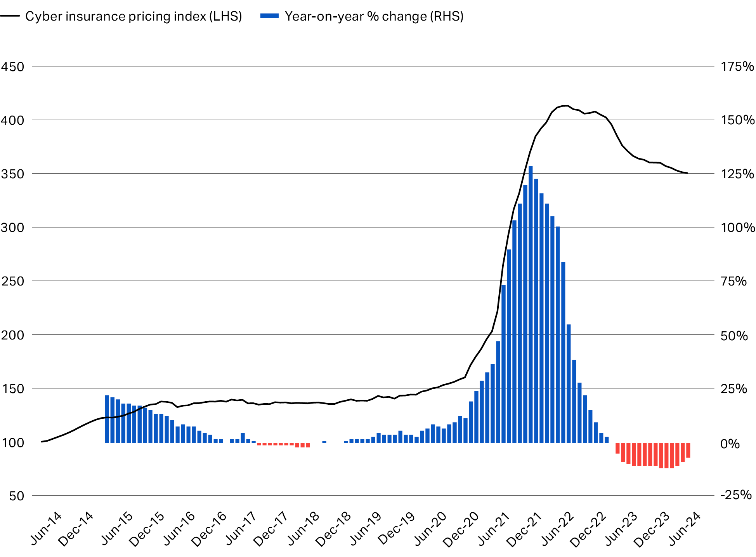
Task: Click the left axis label 350
Action: [x=12, y=174]
